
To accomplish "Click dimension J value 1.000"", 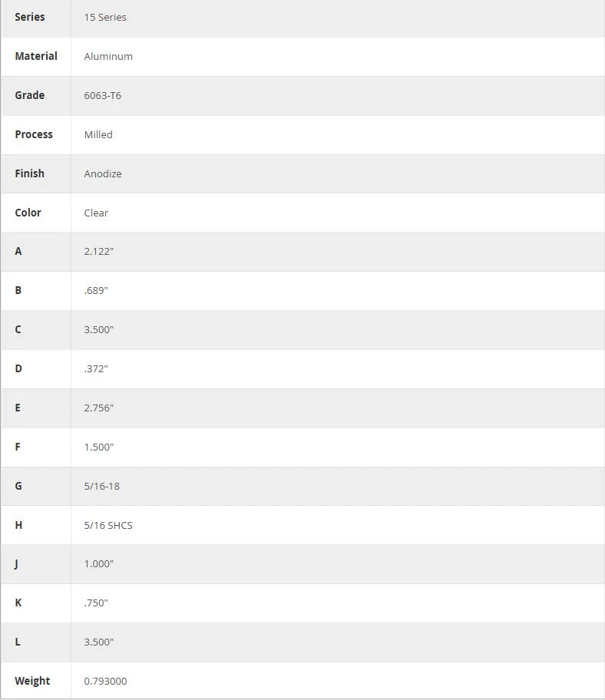I will click(99, 564).
